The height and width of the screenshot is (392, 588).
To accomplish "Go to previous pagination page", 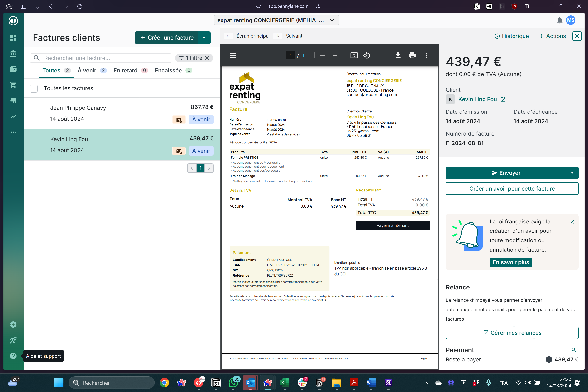I will pos(192,168).
